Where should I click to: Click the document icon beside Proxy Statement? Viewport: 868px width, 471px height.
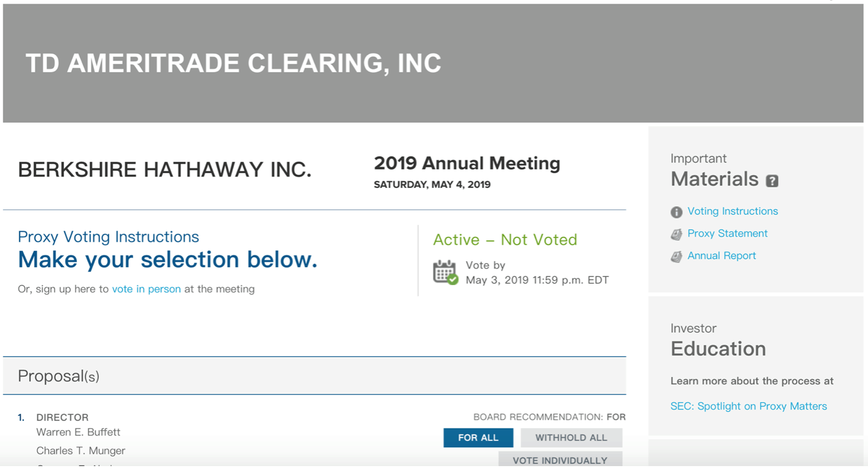pyautogui.click(x=676, y=234)
